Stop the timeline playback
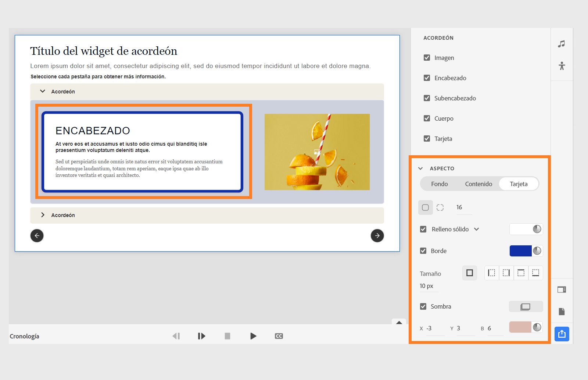The width and height of the screenshot is (588, 380). pyautogui.click(x=227, y=336)
